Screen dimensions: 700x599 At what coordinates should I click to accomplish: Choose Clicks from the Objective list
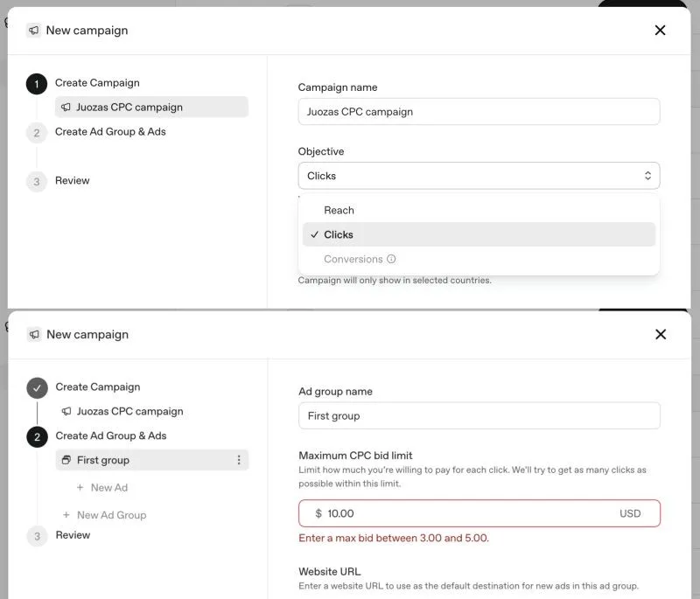point(479,234)
